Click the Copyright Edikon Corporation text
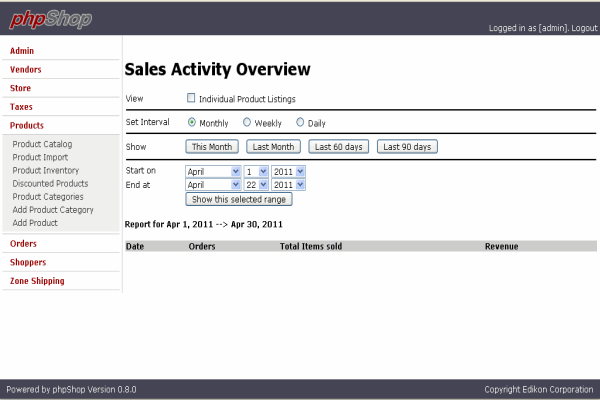 click(538, 390)
